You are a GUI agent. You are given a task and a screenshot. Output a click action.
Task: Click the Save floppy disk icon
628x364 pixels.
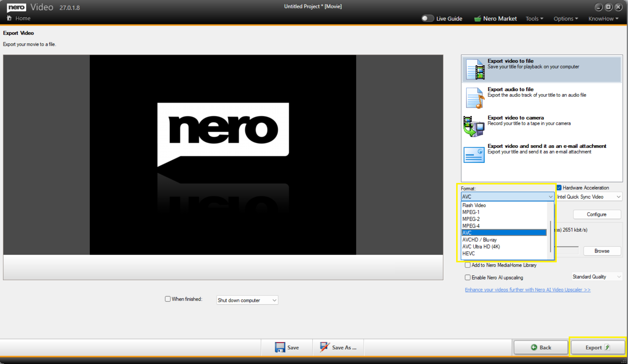[x=280, y=347]
